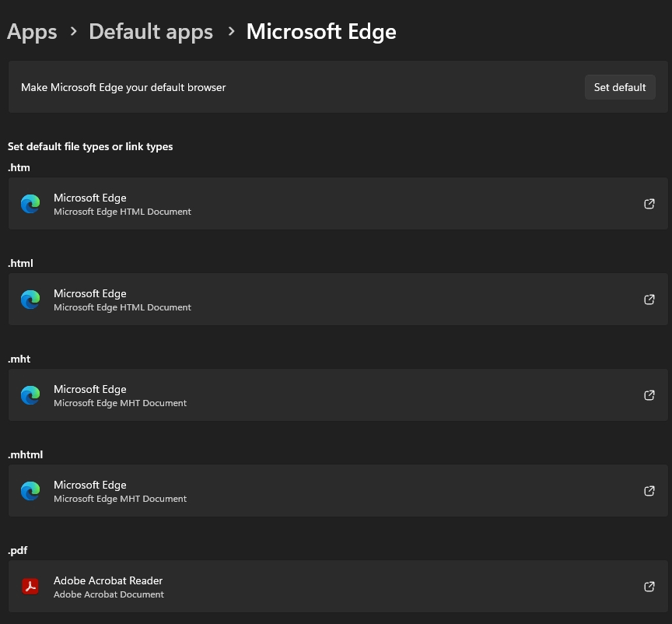Go back to Apps in breadcrumb

pyautogui.click(x=32, y=32)
